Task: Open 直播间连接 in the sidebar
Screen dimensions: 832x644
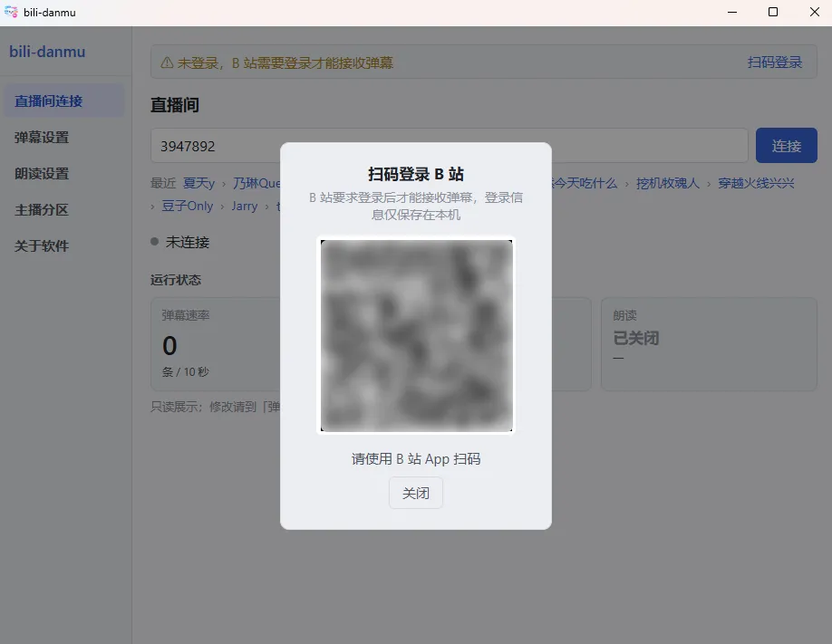Action: coord(64,101)
